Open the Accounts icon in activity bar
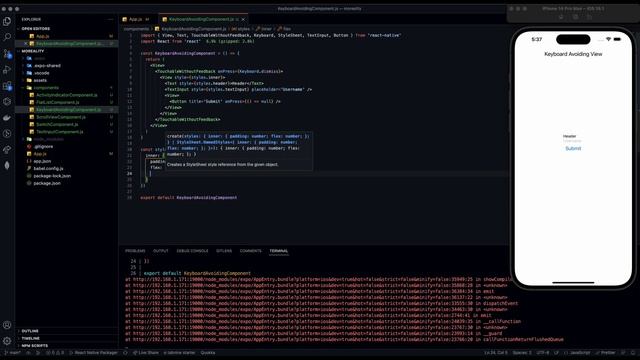Image resolution: width=640 pixels, height=360 pixels. [x=7, y=325]
